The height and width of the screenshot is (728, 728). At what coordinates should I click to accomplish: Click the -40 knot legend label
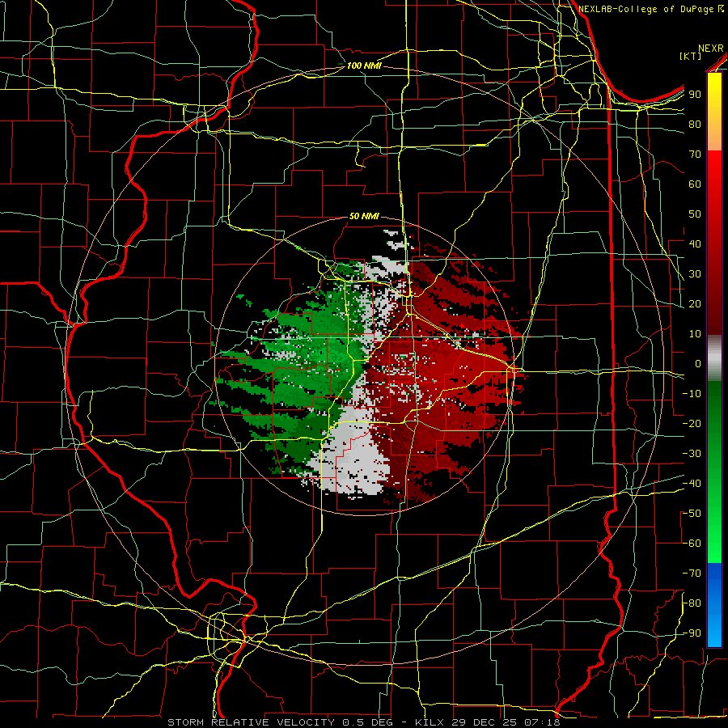tap(692, 484)
